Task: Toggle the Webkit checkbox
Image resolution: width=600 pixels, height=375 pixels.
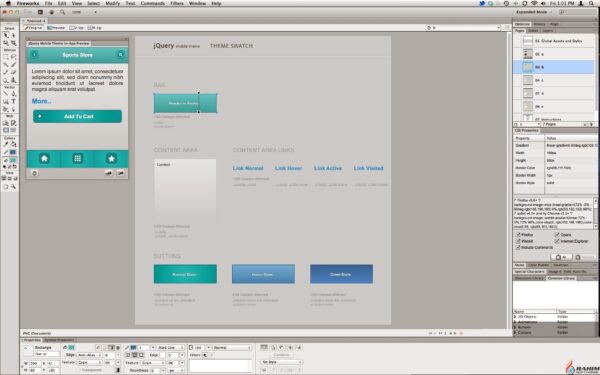Action: [518, 241]
